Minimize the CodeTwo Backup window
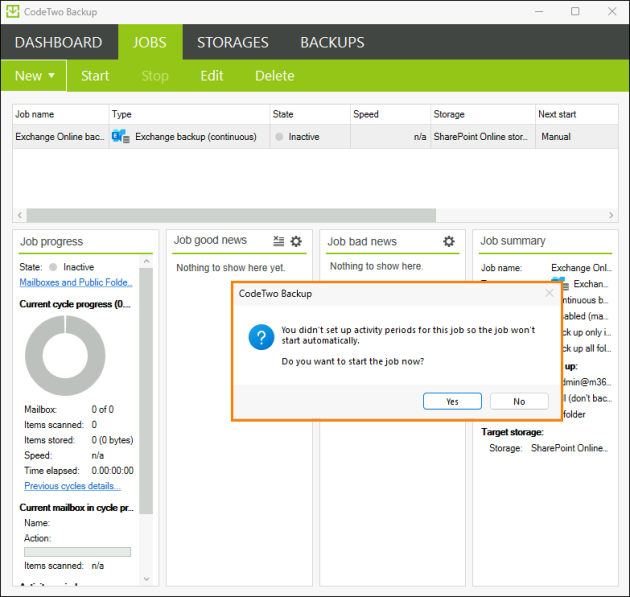Image resolution: width=630 pixels, height=597 pixels. click(539, 11)
